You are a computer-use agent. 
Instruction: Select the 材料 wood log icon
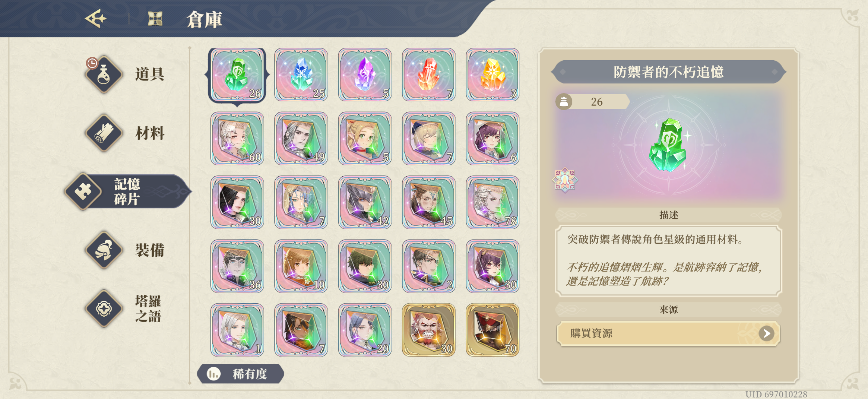point(103,133)
